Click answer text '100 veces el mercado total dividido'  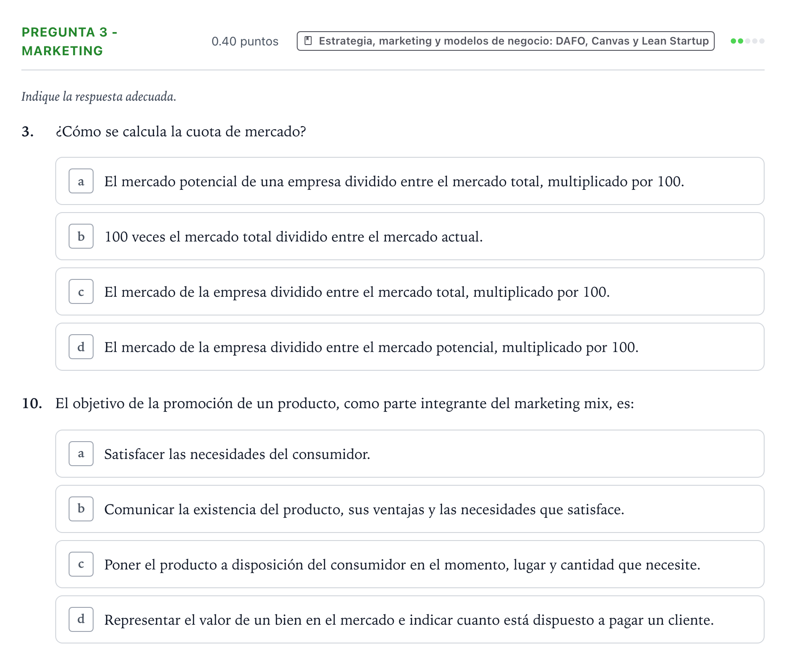tap(216, 237)
